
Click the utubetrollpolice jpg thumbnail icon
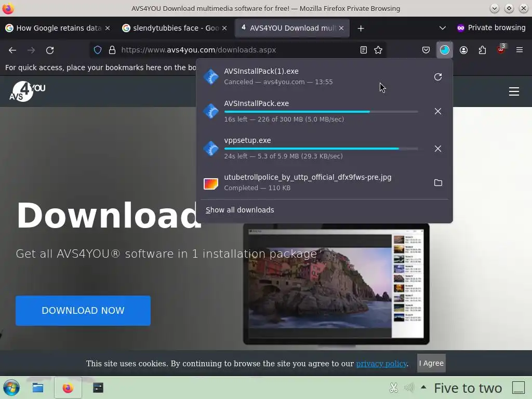point(211,183)
